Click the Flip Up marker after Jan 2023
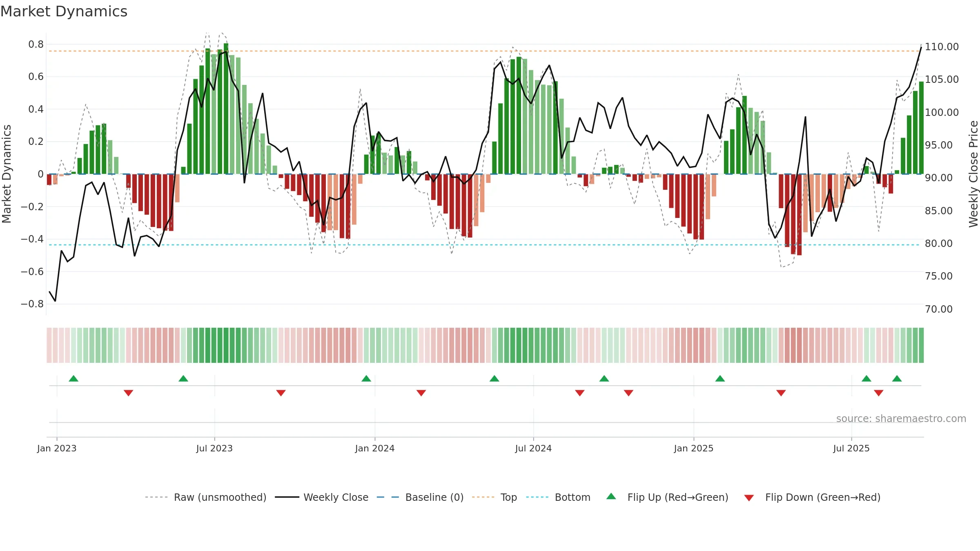The width and height of the screenshot is (980, 551). click(x=73, y=379)
